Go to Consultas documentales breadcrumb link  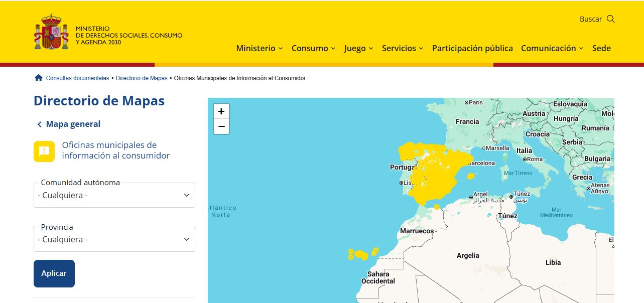(77, 78)
